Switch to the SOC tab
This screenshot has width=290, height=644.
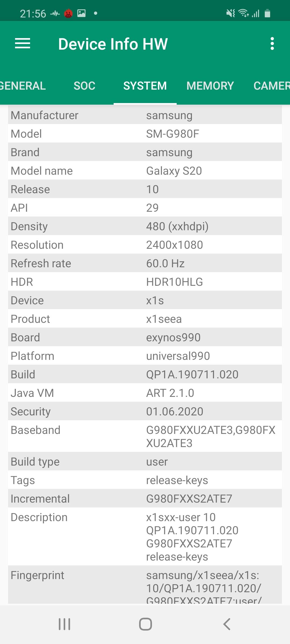[x=84, y=86]
